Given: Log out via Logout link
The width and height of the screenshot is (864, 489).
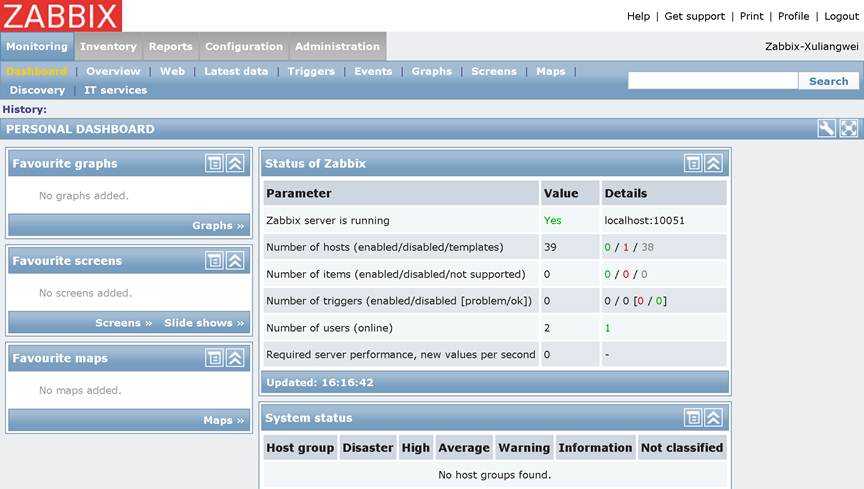Looking at the screenshot, I should click(x=841, y=16).
